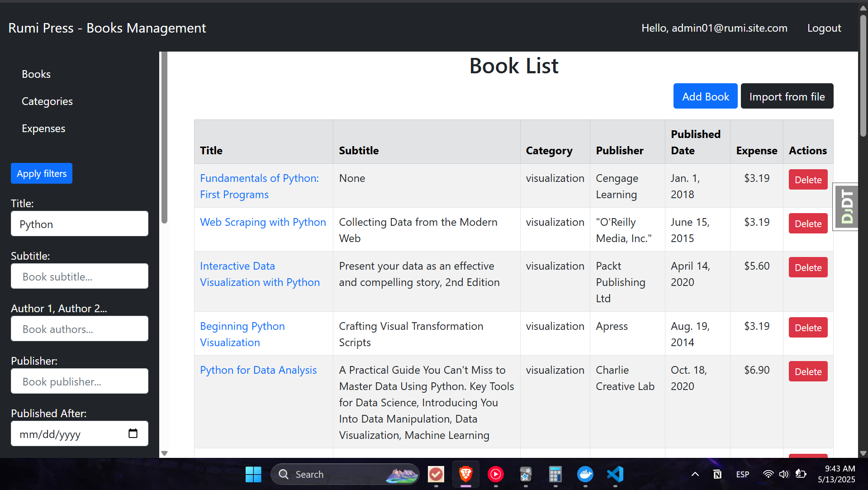Open the clock and date flyout

tap(836, 474)
